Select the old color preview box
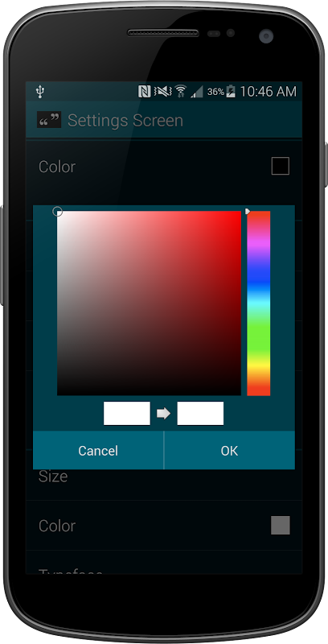Viewport: 328px width, 644px height. [x=127, y=413]
